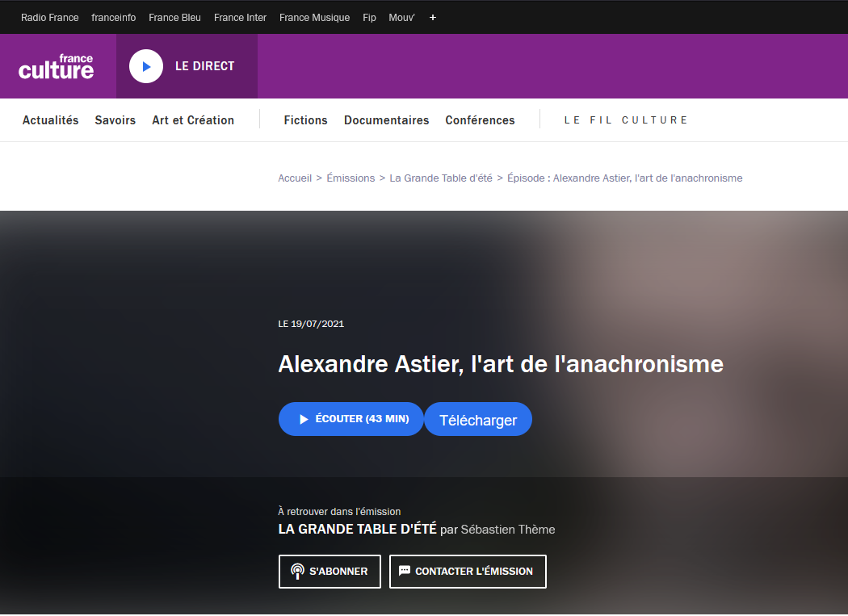Select Documentaires in navigation
Screen dimensions: 848x616
(386, 120)
